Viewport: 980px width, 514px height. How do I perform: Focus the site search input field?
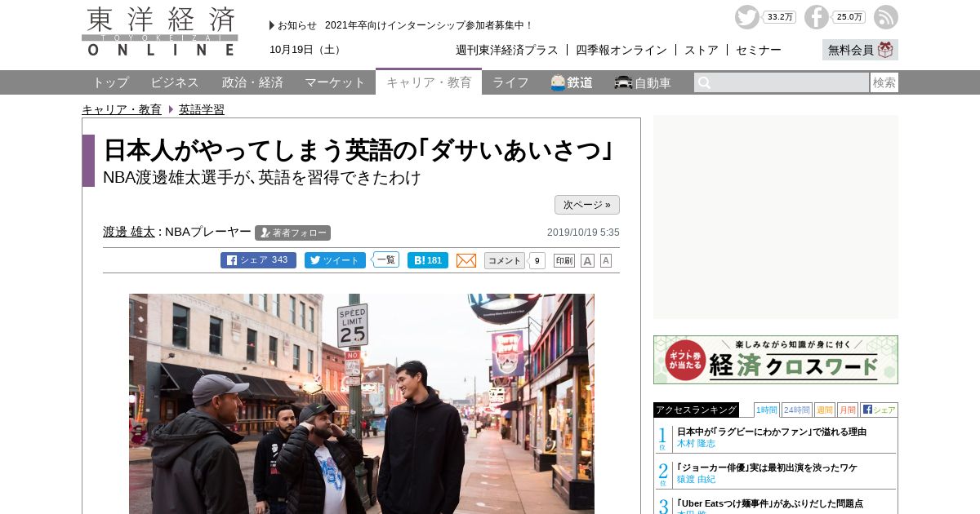click(782, 82)
